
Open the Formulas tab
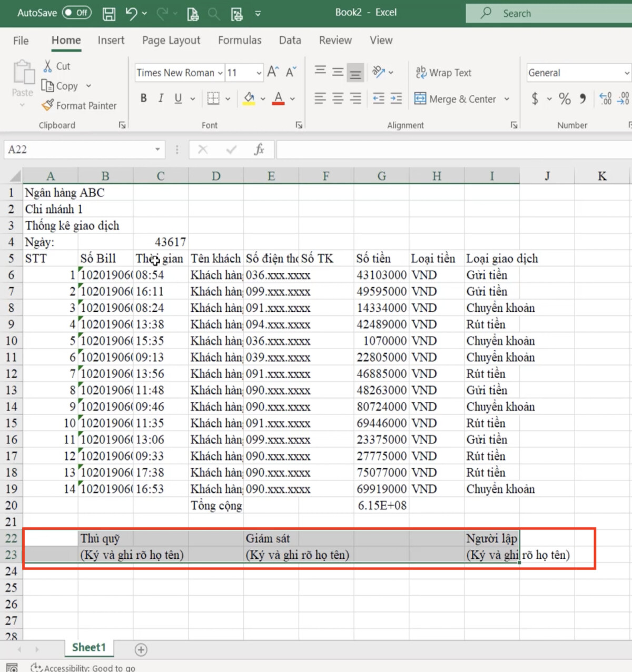240,41
